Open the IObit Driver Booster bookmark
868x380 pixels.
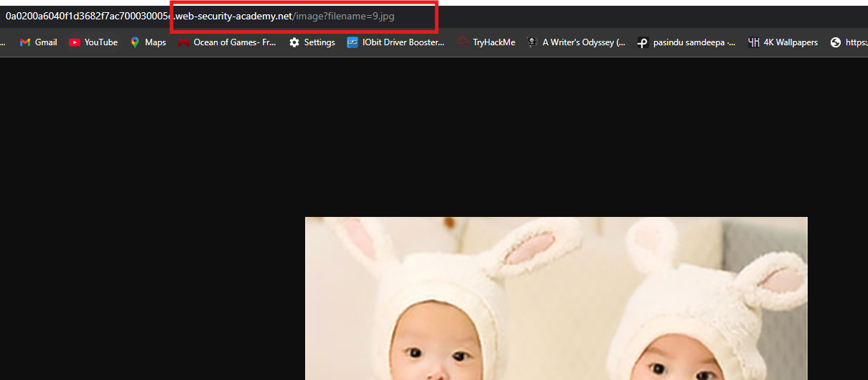point(396,42)
